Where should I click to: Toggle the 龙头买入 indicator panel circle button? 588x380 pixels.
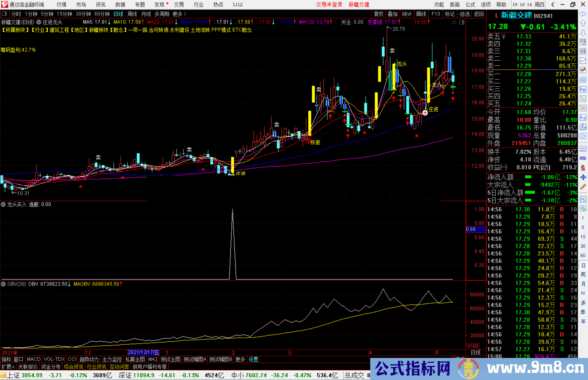click(x=4, y=204)
